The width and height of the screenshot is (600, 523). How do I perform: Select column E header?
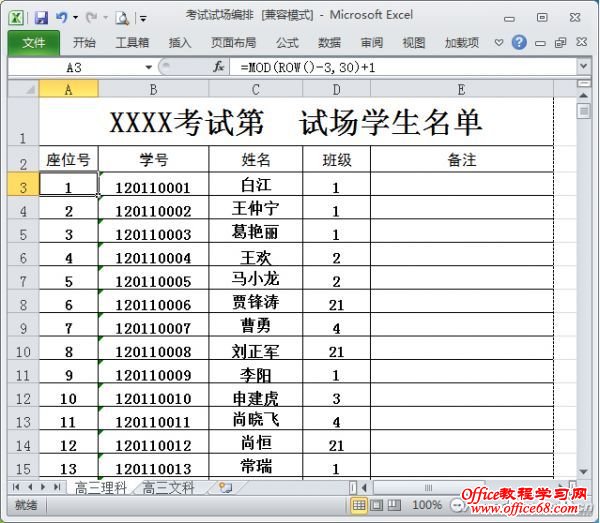click(x=462, y=89)
